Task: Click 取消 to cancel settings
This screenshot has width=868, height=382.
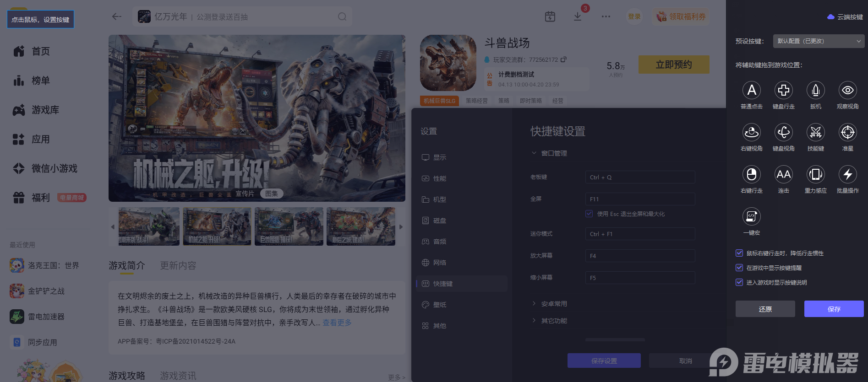Action: [686, 360]
